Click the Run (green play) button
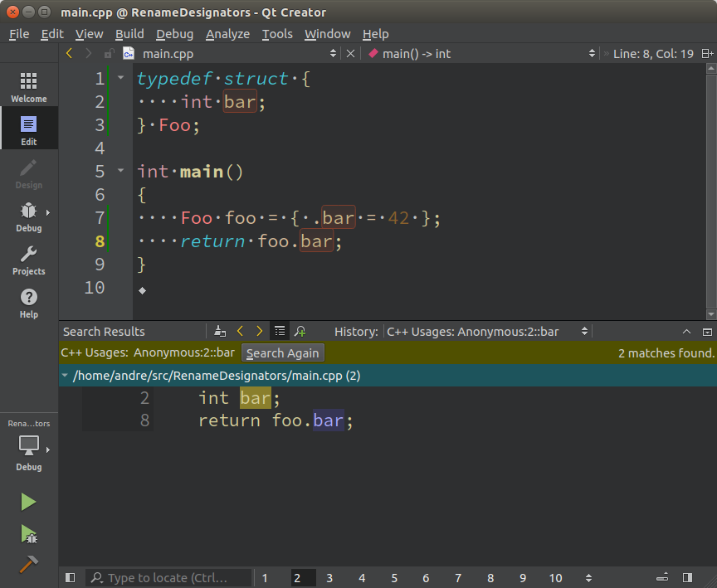 (28, 502)
